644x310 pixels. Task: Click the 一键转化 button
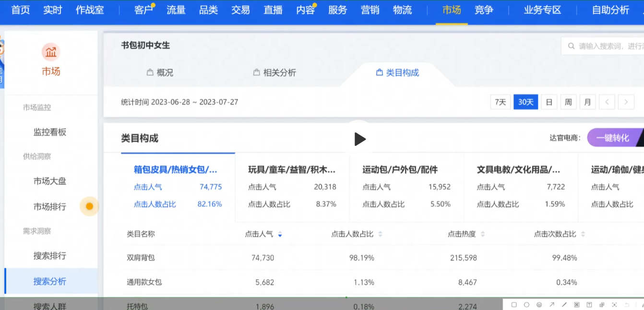tap(613, 138)
